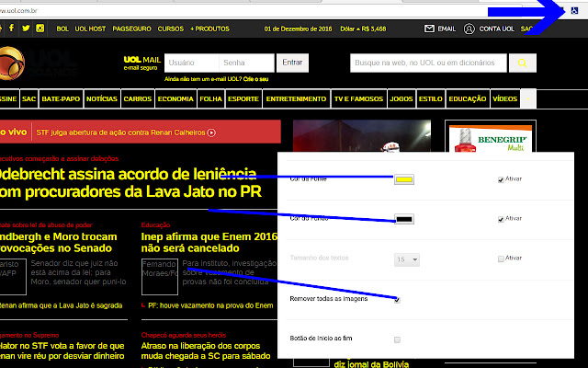
Task: Open Odebrecht assina acordo de leniência headline
Action: (x=130, y=183)
